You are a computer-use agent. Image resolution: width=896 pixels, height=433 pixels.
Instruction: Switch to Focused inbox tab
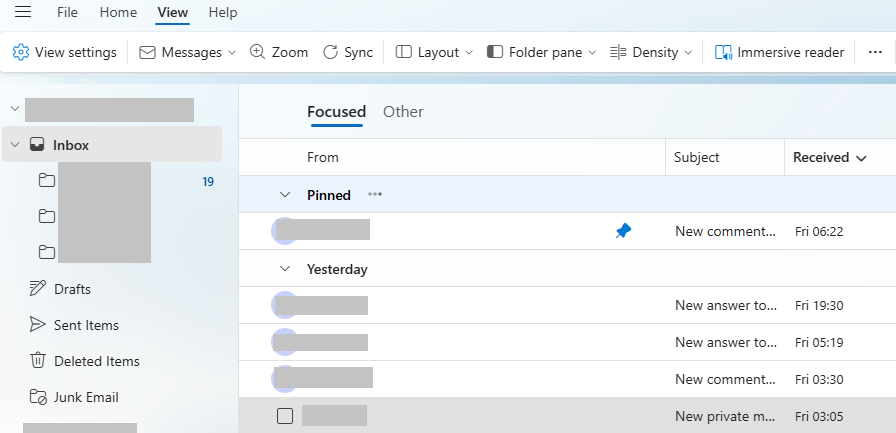point(337,112)
